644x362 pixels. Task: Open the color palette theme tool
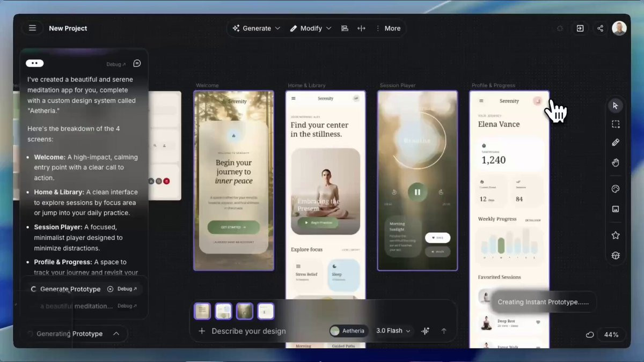click(x=616, y=189)
